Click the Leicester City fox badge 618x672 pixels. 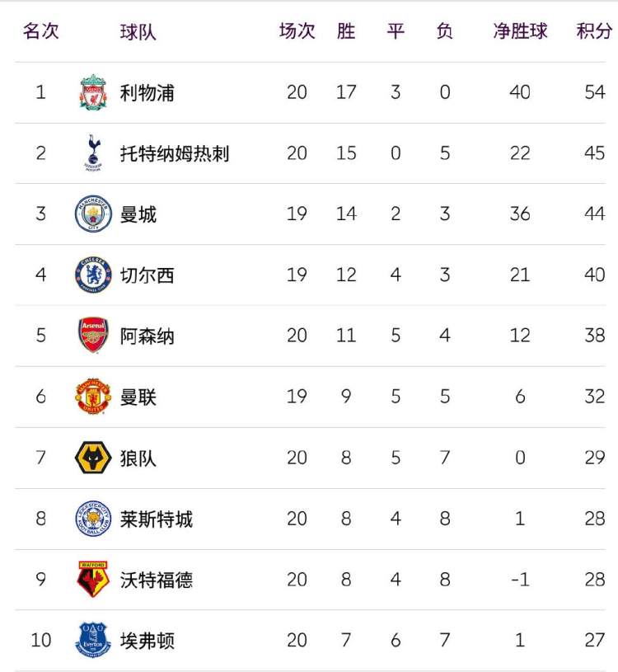pos(93,518)
